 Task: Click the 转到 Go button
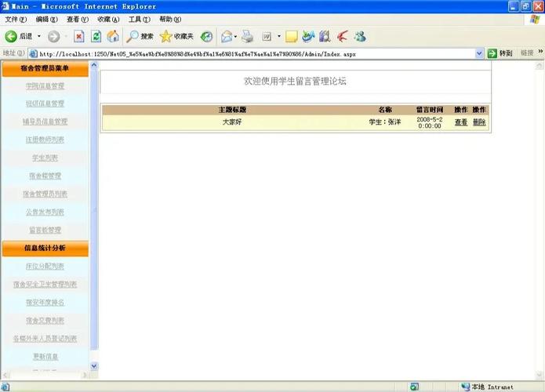click(x=500, y=53)
